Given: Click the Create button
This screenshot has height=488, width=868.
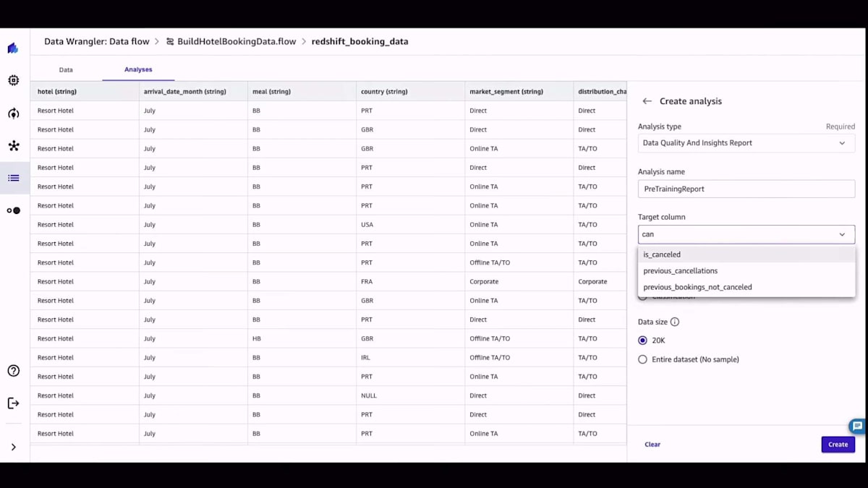Looking at the screenshot, I should [838, 445].
